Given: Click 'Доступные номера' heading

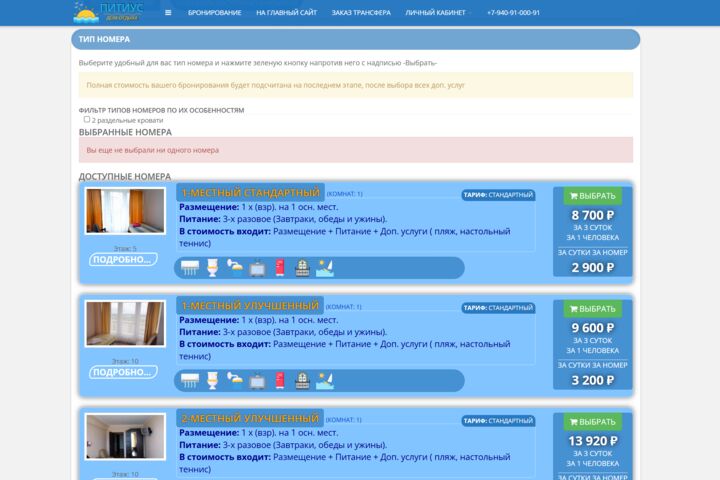Looking at the screenshot, I should pos(124,176).
